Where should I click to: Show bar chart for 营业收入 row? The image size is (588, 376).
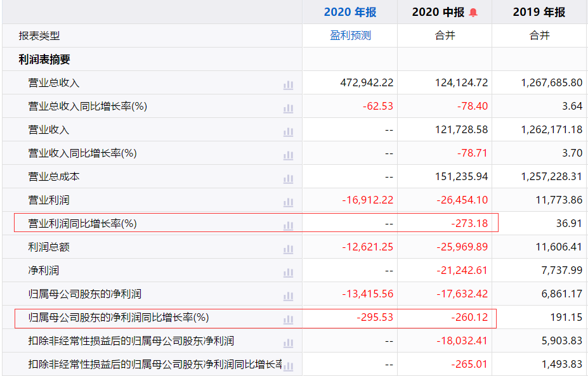288,132
